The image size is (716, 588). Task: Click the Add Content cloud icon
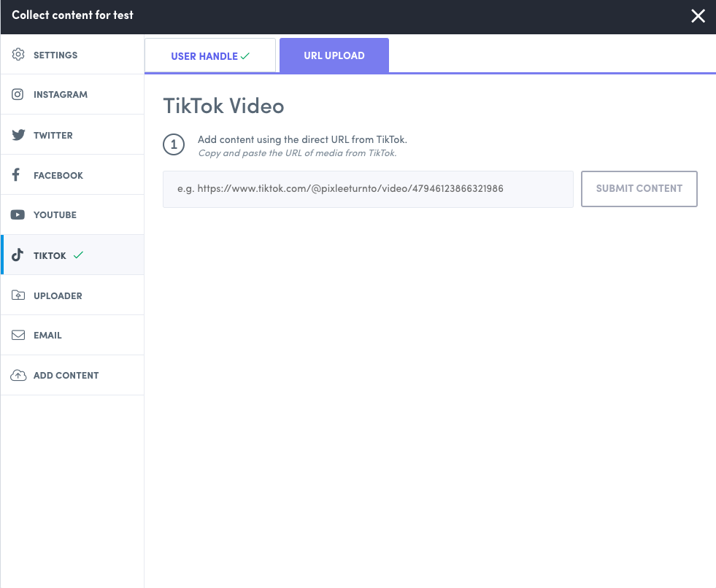click(x=18, y=375)
